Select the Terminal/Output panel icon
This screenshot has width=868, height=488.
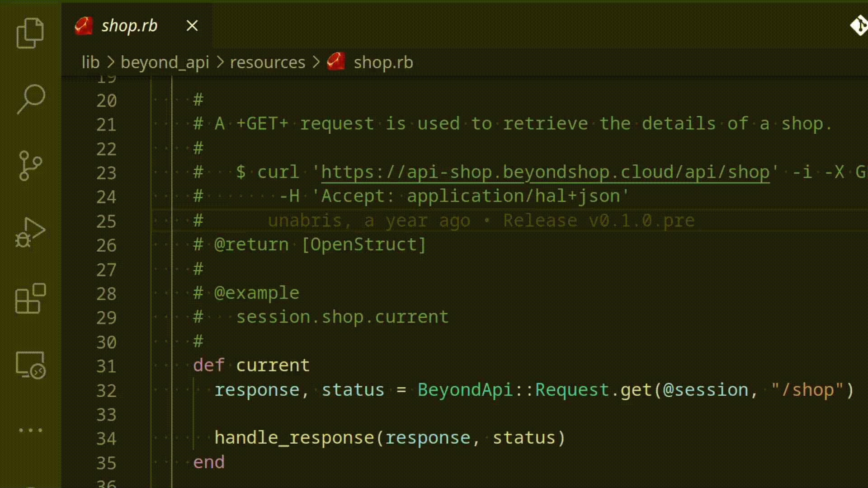click(x=30, y=364)
